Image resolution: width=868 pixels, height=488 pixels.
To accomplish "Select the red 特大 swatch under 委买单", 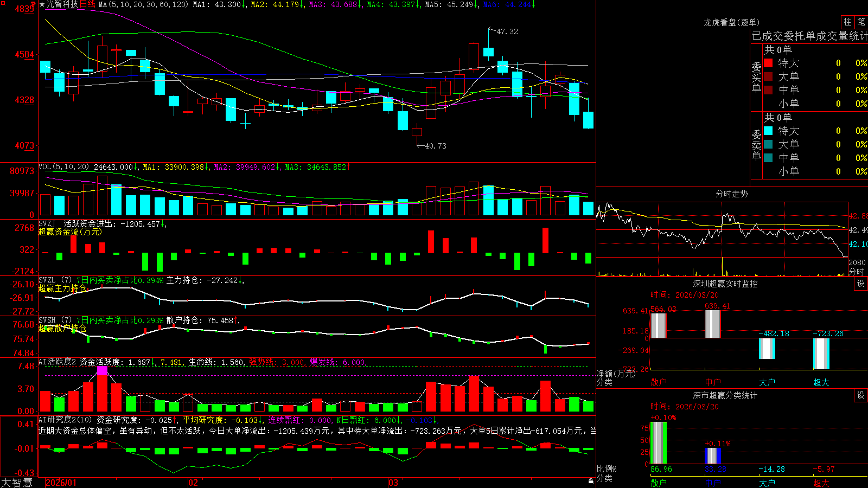I will [768, 63].
